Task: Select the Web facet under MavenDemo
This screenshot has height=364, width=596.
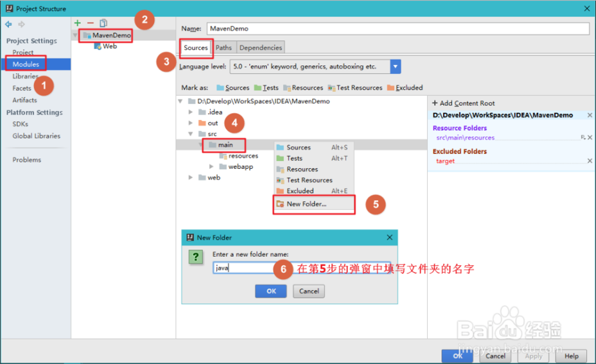Action: (106, 46)
